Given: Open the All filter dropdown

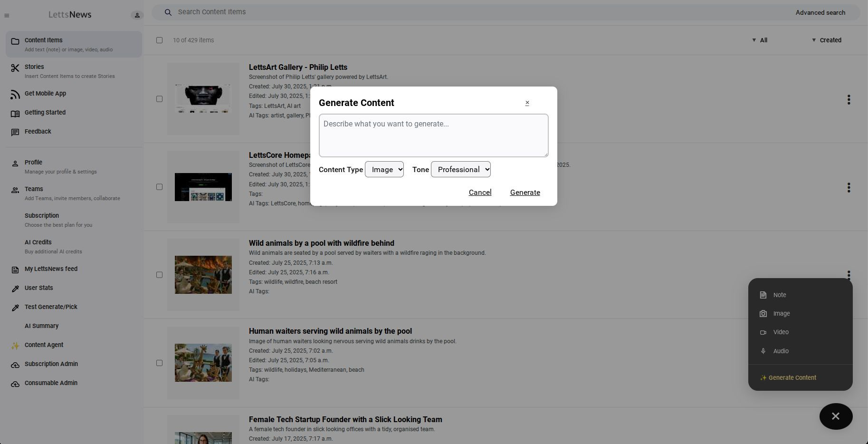Looking at the screenshot, I should click(x=760, y=40).
